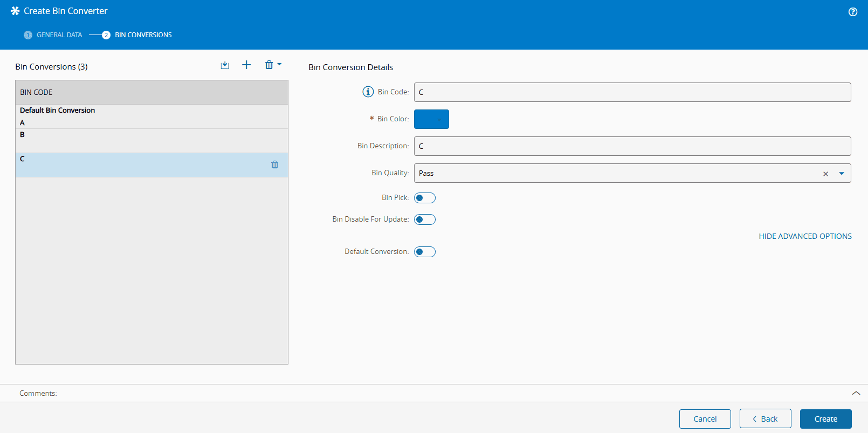Click the import bin conversions icon
Image resolution: width=868 pixels, height=433 pixels.
point(225,65)
